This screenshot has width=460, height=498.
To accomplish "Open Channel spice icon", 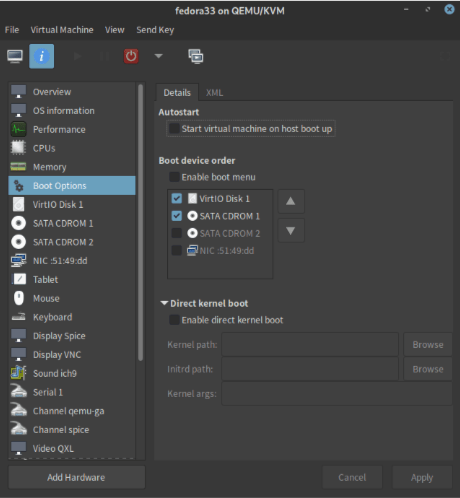I will (19, 429).
